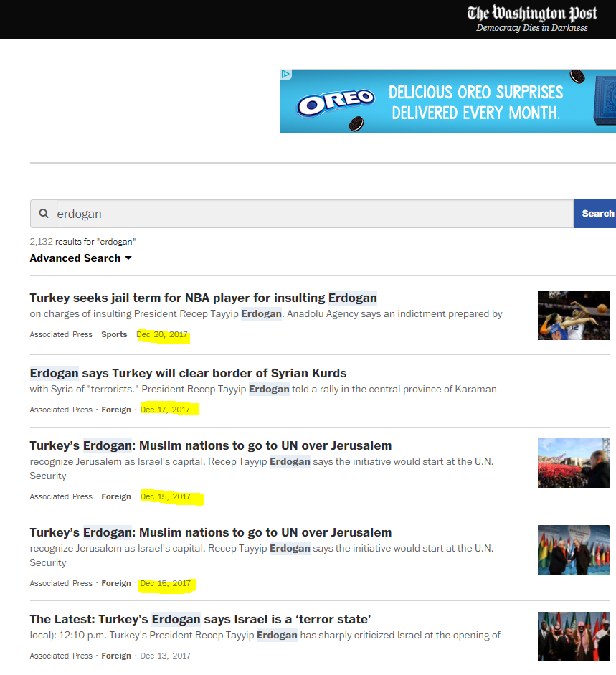Click Associated Press byline on NBA article
The width and height of the screenshot is (616, 675).
[x=61, y=335]
